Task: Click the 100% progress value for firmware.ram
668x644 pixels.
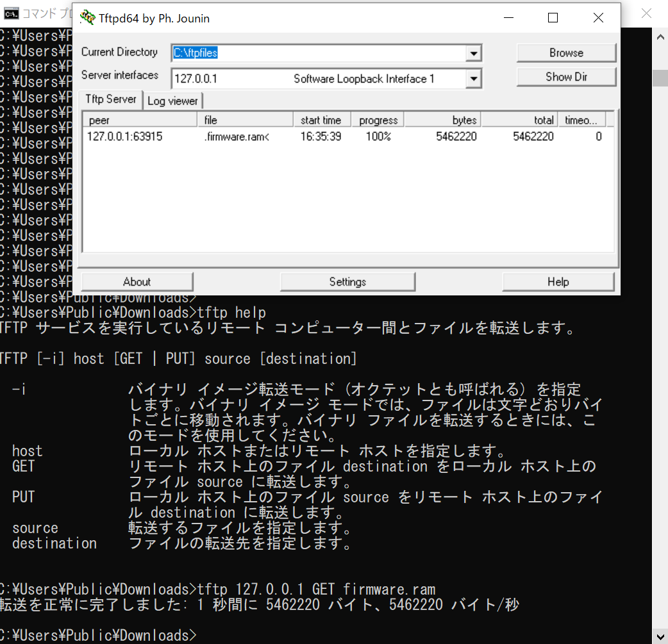Action: 377,136
